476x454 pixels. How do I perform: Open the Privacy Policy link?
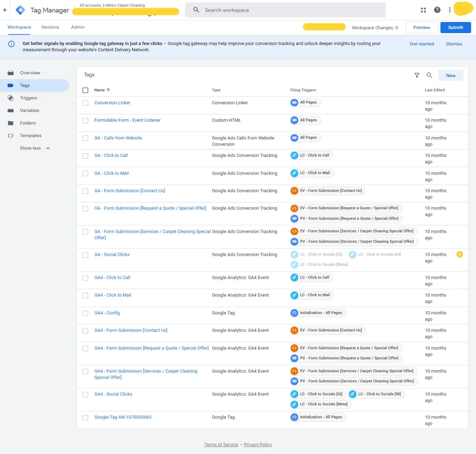click(x=258, y=445)
